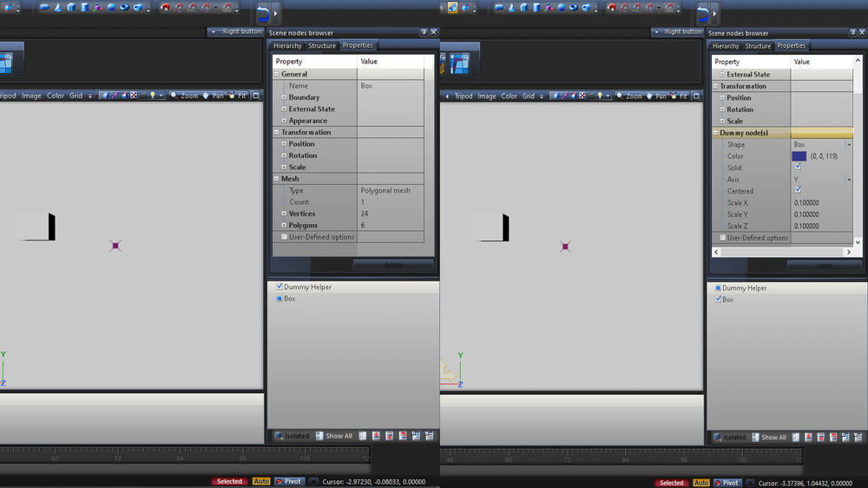Toggle Dummy Helper checkbox in right node list
Screen dimensions: 868x488
(718, 288)
